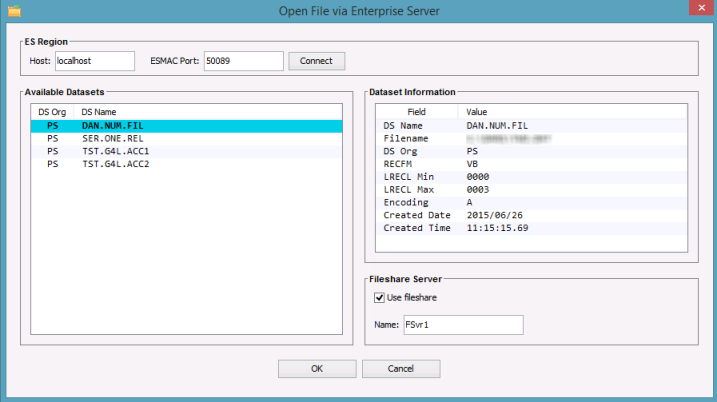Uncheck the Use fileshare checkbox
Image resolution: width=717 pixels, height=402 pixels.
click(379, 297)
